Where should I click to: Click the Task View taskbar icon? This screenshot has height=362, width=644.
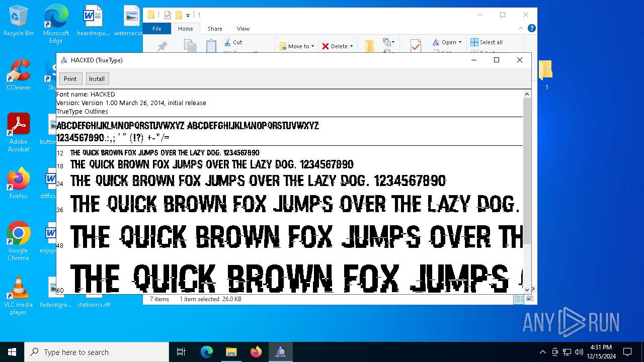click(x=181, y=352)
